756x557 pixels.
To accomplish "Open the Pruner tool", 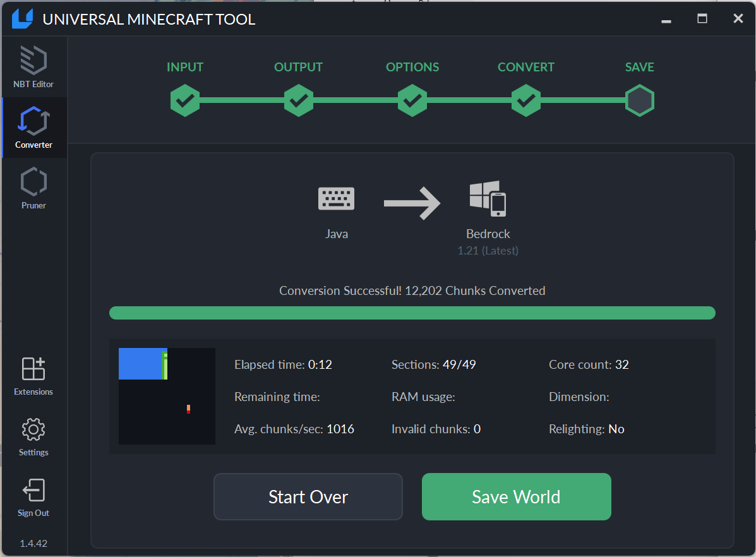I will (33, 188).
